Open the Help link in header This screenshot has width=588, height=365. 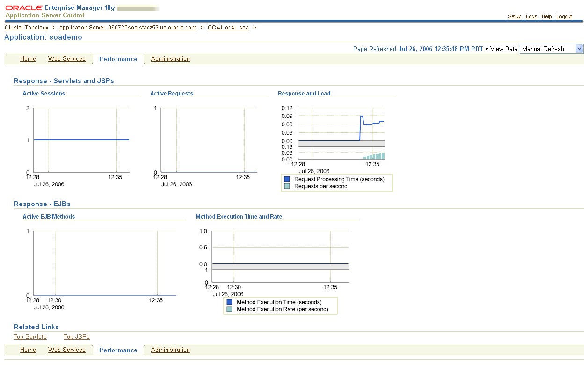click(x=547, y=16)
